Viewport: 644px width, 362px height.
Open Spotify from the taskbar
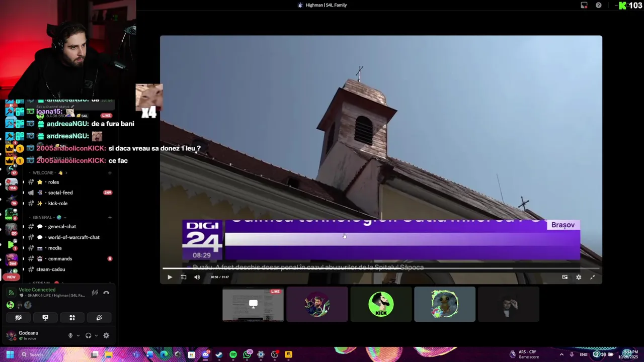pos(233,354)
